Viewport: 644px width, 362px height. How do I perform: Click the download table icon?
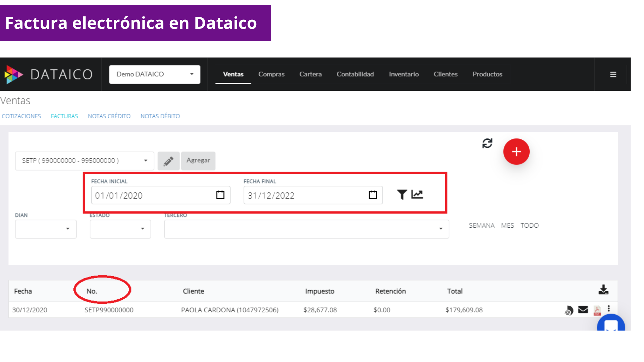point(603,290)
